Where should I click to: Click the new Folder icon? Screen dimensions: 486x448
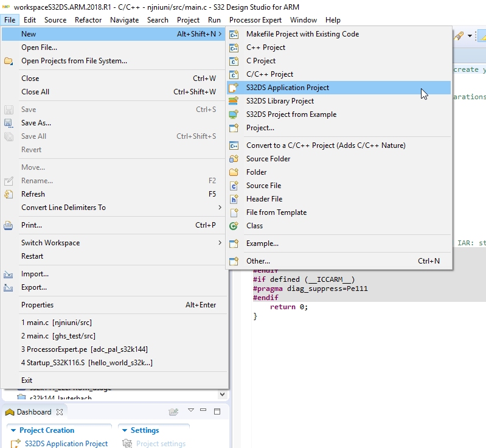(234, 172)
